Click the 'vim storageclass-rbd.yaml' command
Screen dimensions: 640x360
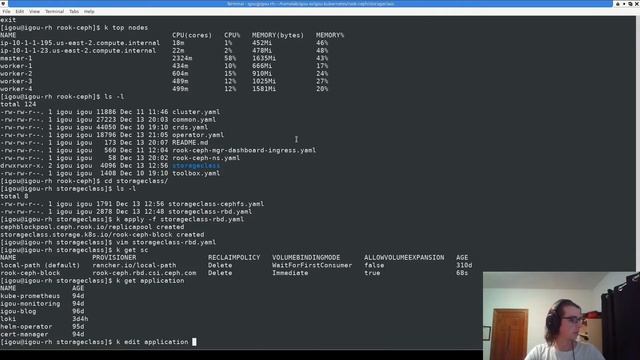point(166,242)
